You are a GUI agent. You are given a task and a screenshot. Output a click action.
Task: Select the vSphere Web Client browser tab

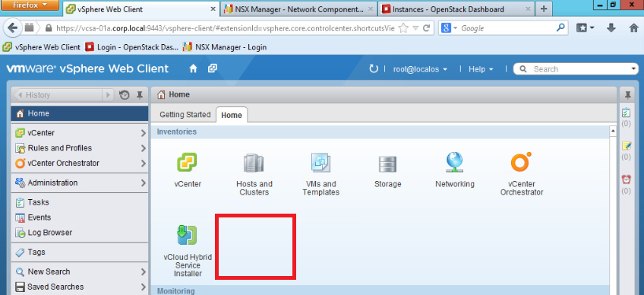coord(142,9)
